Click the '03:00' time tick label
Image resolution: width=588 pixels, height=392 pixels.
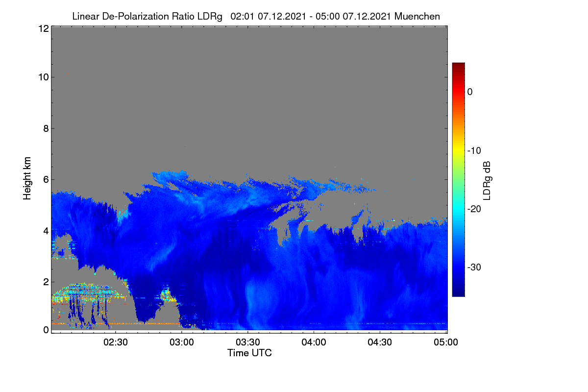tap(182, 342)
